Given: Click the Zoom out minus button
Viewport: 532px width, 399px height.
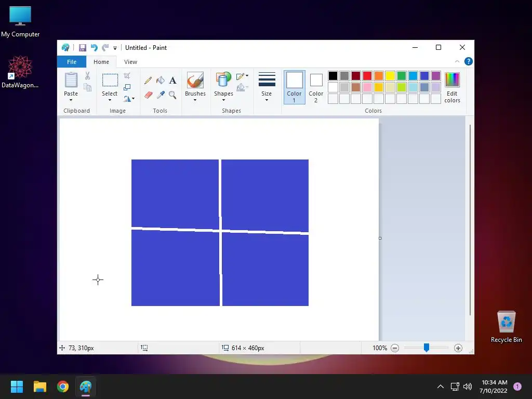Looking at the screenshot, I should coord(395,348).
